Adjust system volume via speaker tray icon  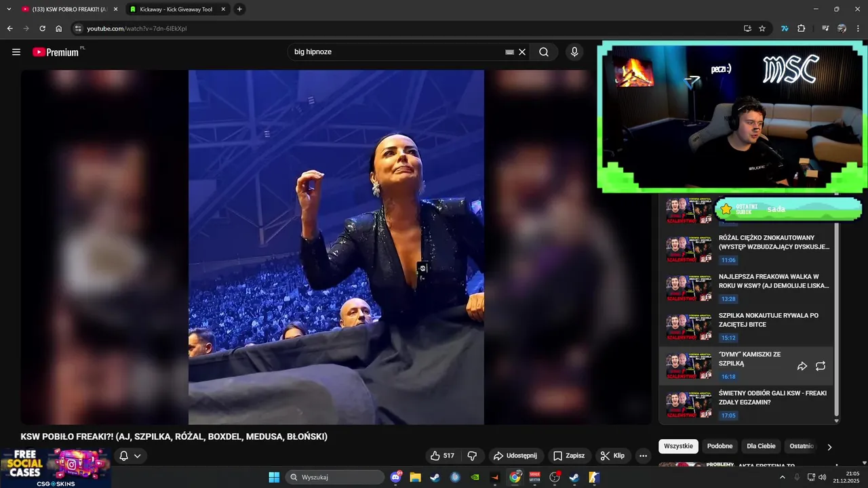pos(823,477)
